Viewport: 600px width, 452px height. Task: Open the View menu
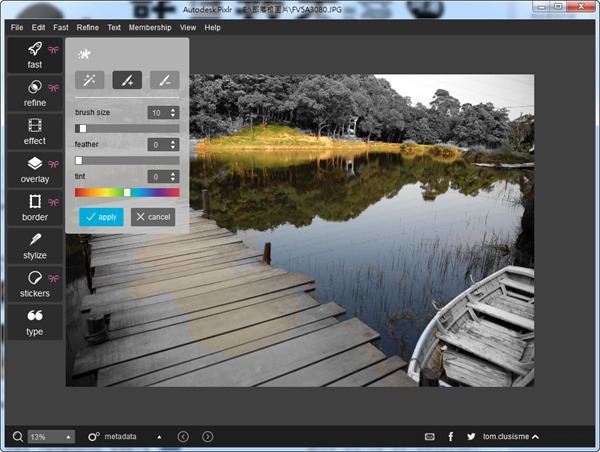click(188, 28)
